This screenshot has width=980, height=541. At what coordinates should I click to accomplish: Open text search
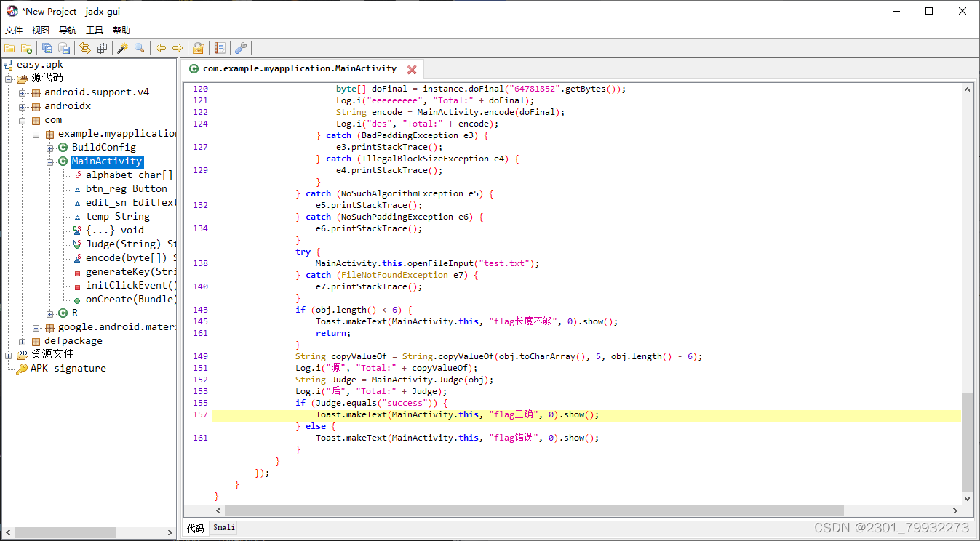[140, 48]
